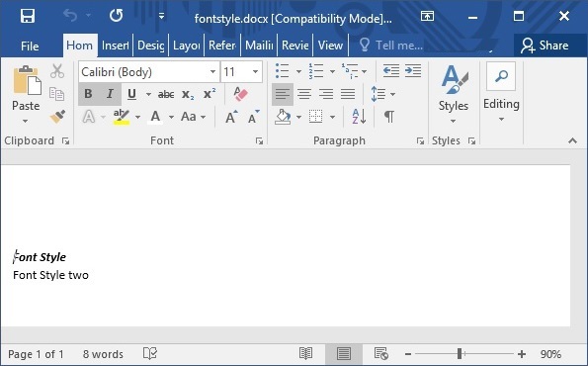
Task: Toggle Italic formatting
Action: [111, 94]
